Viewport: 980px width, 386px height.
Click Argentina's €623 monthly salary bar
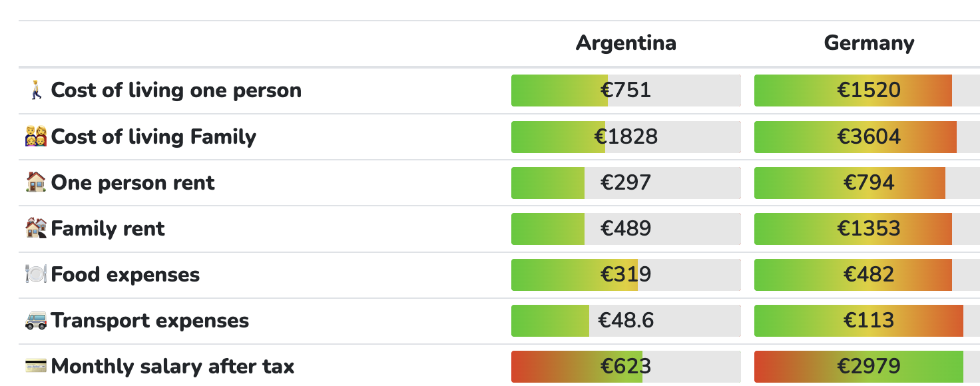tap(626, 366)
